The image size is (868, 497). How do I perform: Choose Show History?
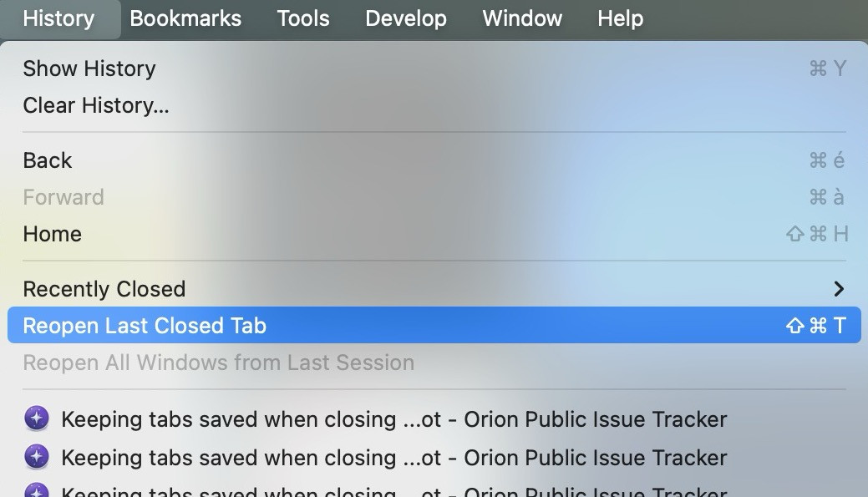tap(89, 68)
